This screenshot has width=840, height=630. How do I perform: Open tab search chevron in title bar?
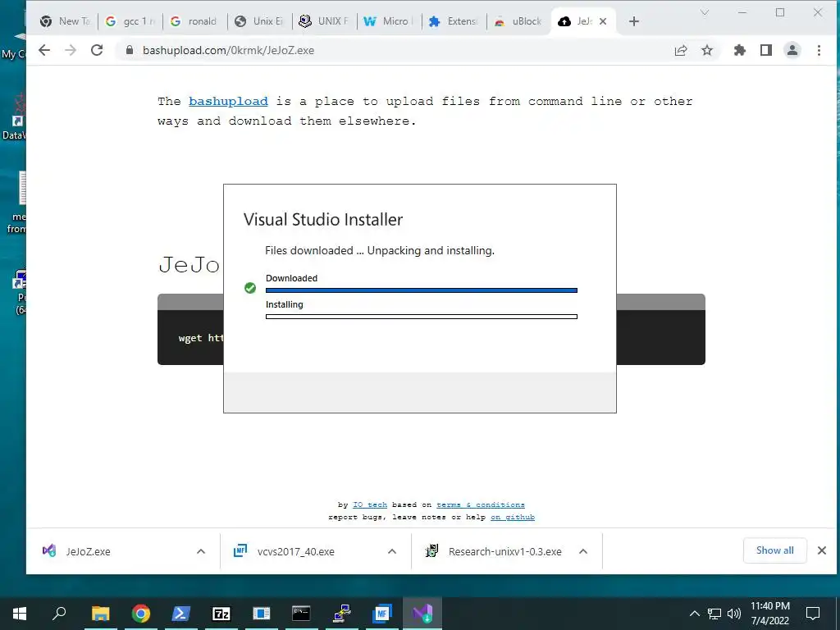[x=705, y=12]
